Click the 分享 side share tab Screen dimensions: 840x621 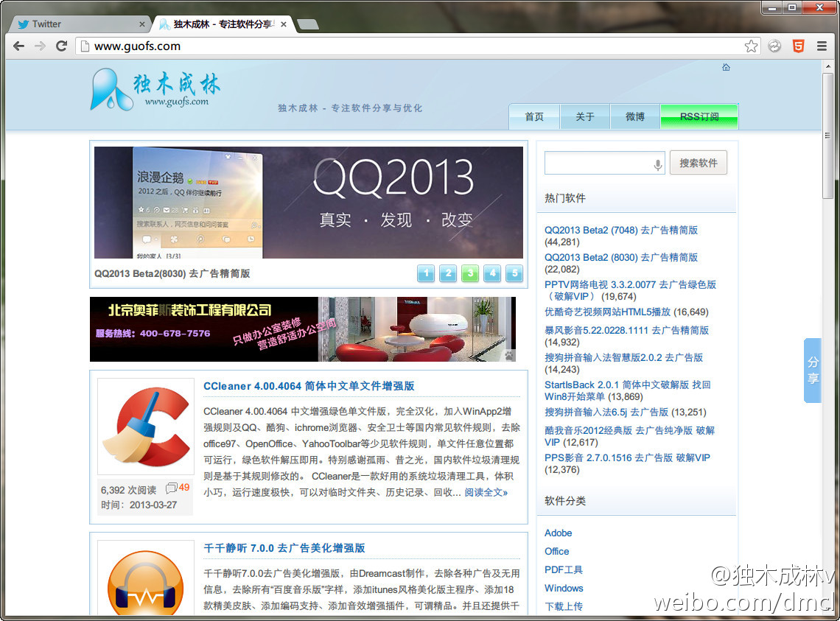[813, 371]
